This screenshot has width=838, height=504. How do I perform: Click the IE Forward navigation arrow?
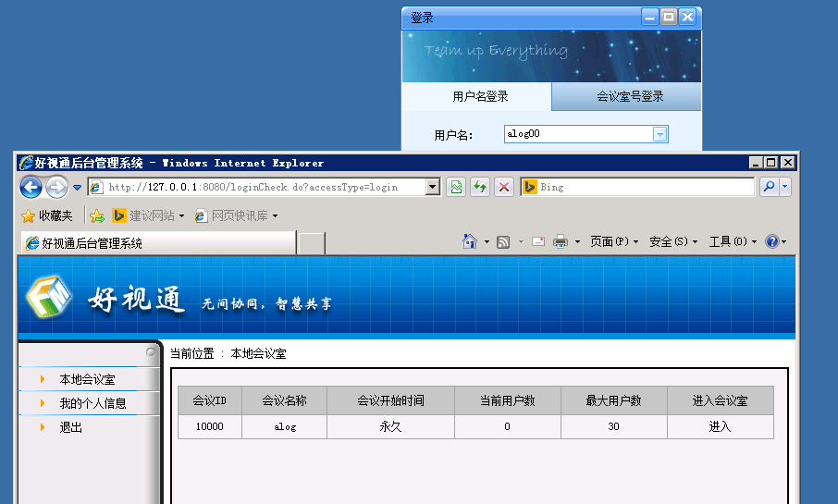tap(56, 187)
